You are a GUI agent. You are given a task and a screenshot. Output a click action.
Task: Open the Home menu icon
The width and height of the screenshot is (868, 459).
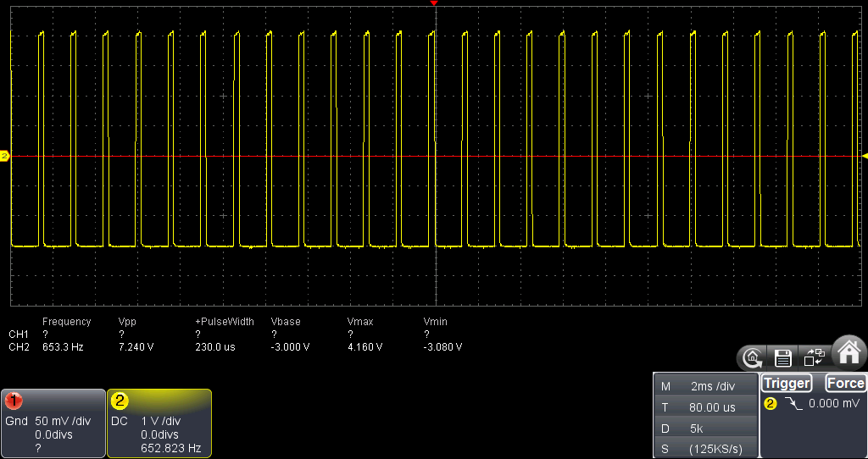tap(849, 351)
